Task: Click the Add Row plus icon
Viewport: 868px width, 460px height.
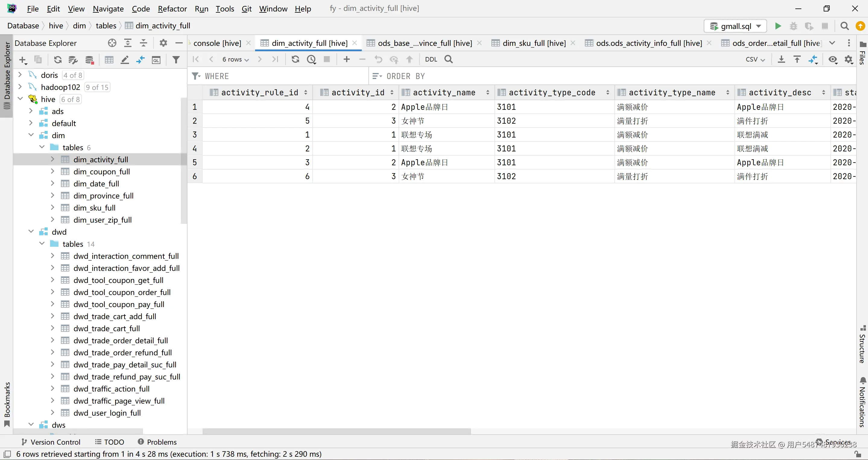Action: point(346,59)
